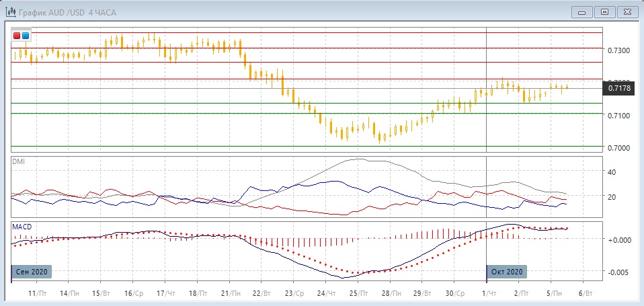The height and width of the screenshot is (306, 644).
Task: Select the DMI indicator label
Action: [x=19, y=161]
